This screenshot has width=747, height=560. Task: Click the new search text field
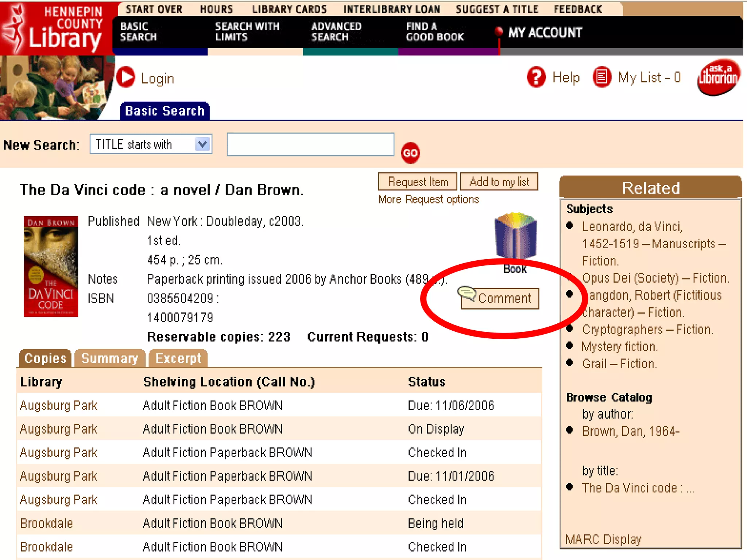pos(310,145)
